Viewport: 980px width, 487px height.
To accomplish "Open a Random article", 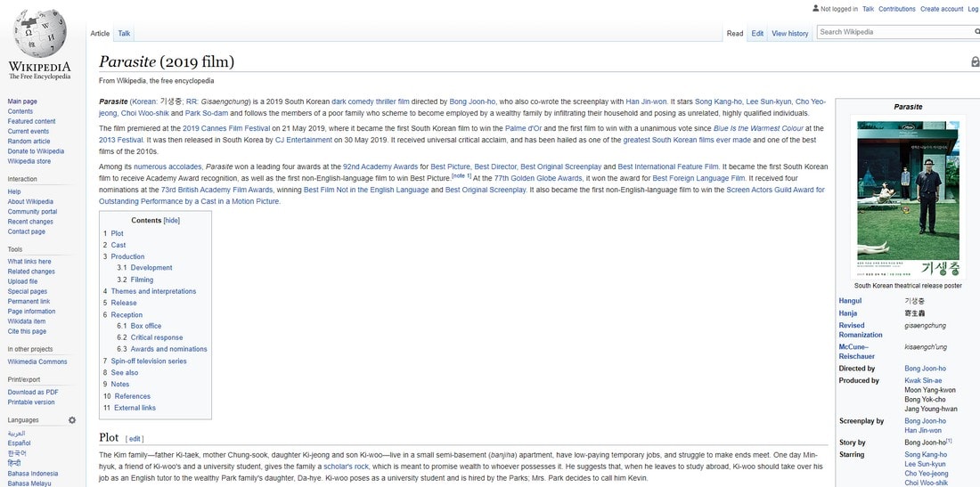I will (x=29, y=141).
